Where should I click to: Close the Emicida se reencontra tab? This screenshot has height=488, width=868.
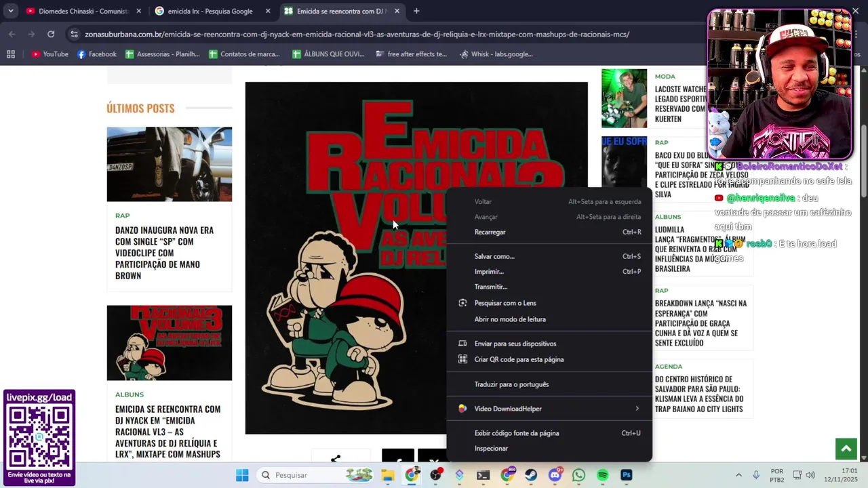pyautogui.click(x=397, y=11)
